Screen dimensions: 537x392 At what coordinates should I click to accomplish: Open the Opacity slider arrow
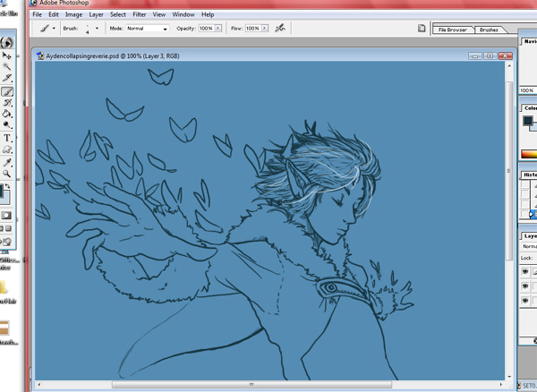(x=218, y=29)
